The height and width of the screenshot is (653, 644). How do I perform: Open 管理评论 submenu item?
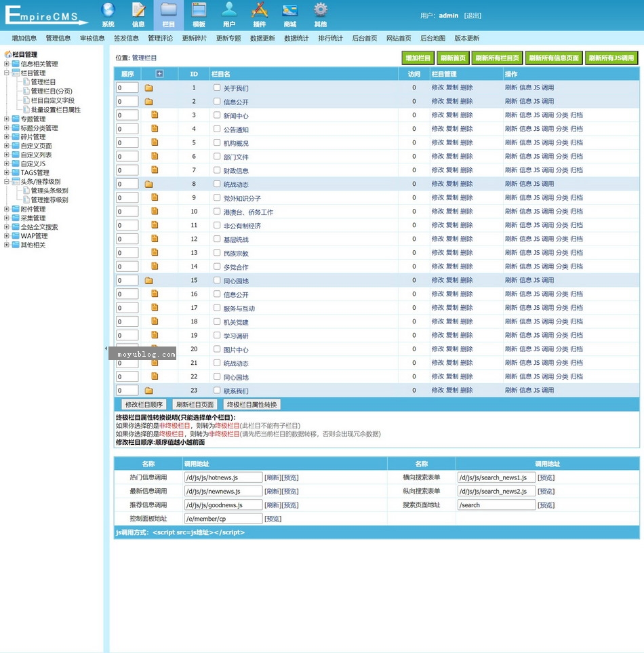160,39
